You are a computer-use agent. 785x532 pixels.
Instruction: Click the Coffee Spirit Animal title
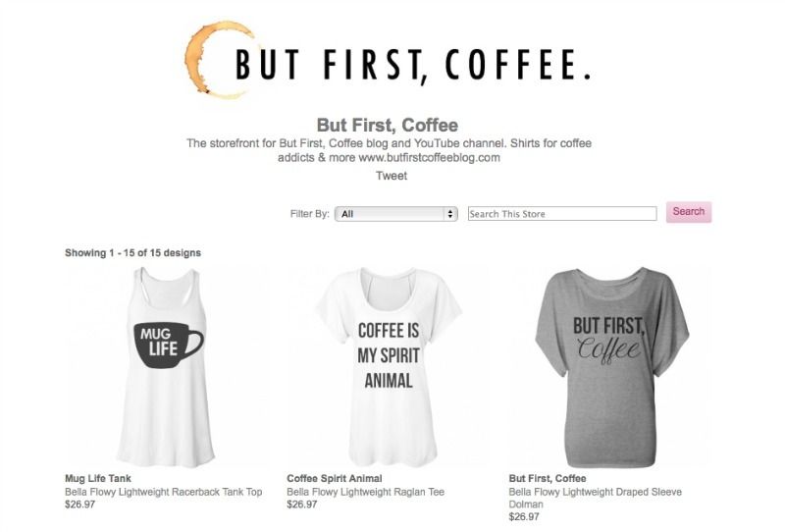coord(335,478)
